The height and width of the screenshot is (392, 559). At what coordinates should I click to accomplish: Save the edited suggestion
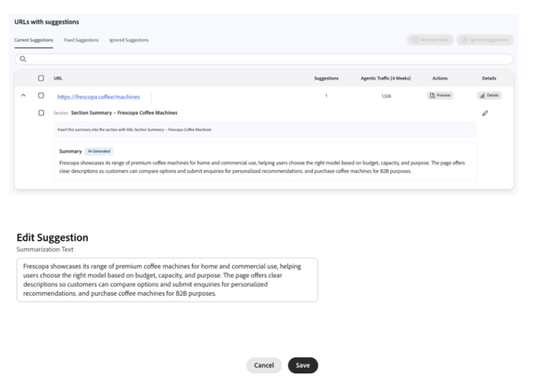coord(303,365)
